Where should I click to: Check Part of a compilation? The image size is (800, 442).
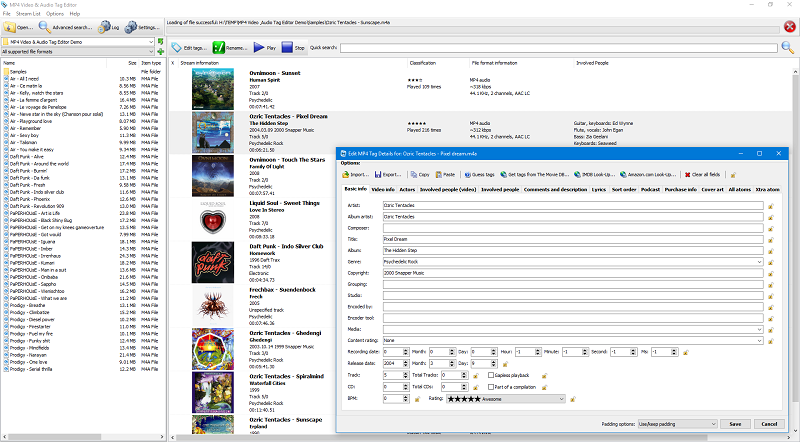491,387
